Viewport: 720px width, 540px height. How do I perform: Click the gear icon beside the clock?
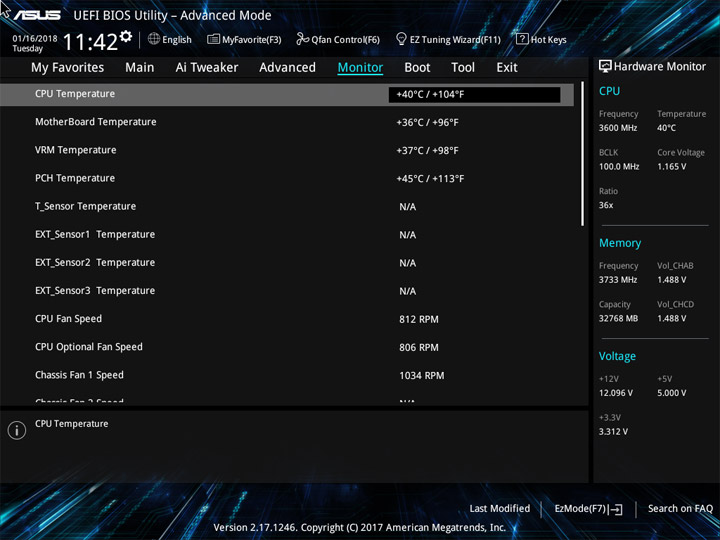pos(126,36)
